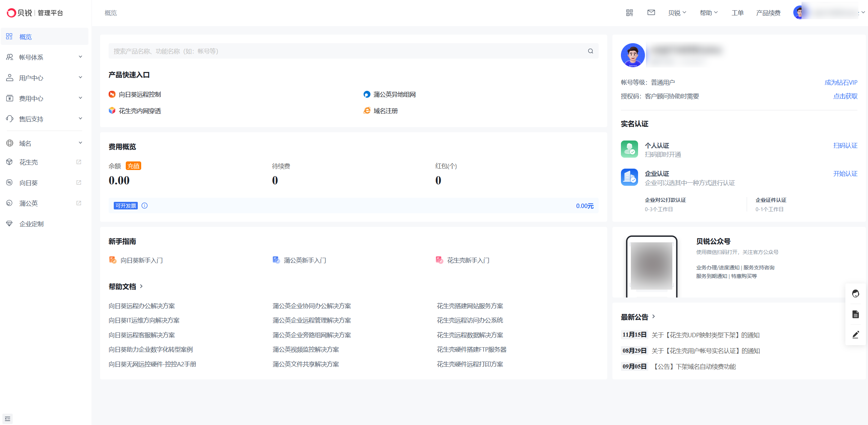This screenshot has width=868, height=425.
Task: Click the pencil feedback floating icon
Action: pos(855,335)
